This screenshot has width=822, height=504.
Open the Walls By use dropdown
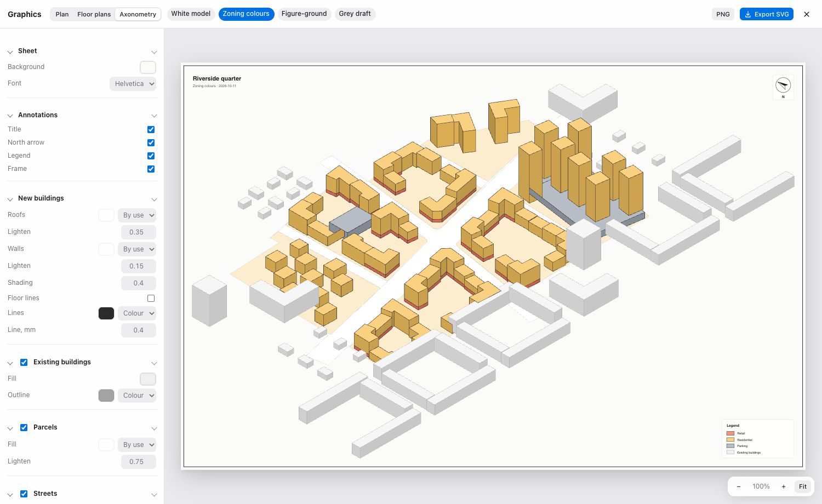coord(137,249)
